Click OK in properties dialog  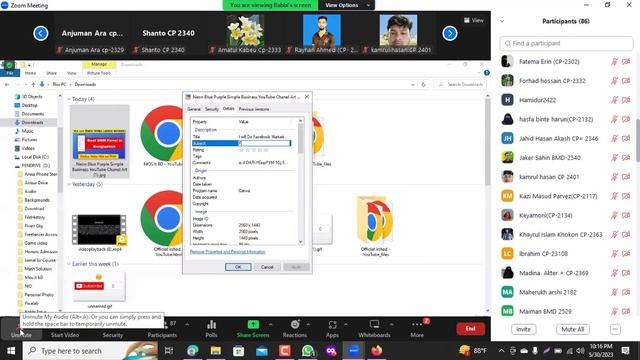pos(238,267)
